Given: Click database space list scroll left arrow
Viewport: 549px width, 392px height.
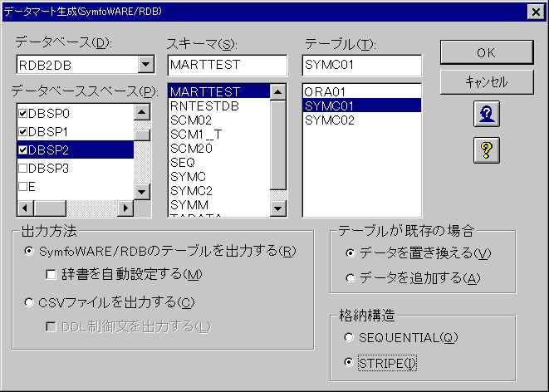Looking at the screenshot, I should pyautogui.click(x=25, y=208).
